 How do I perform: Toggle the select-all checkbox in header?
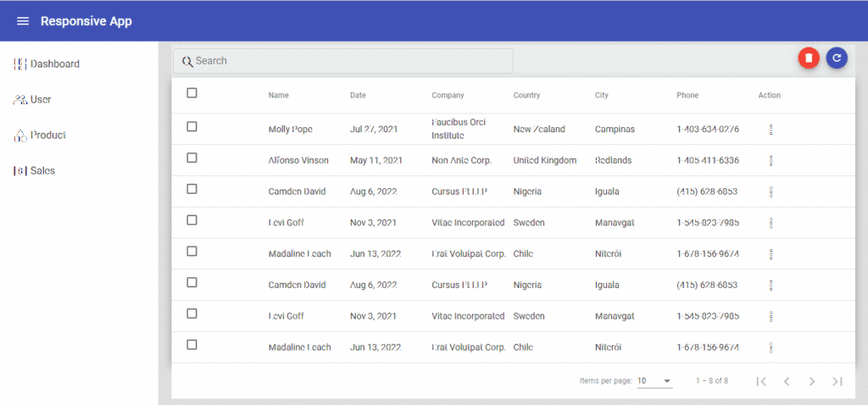tap(192, 93)
